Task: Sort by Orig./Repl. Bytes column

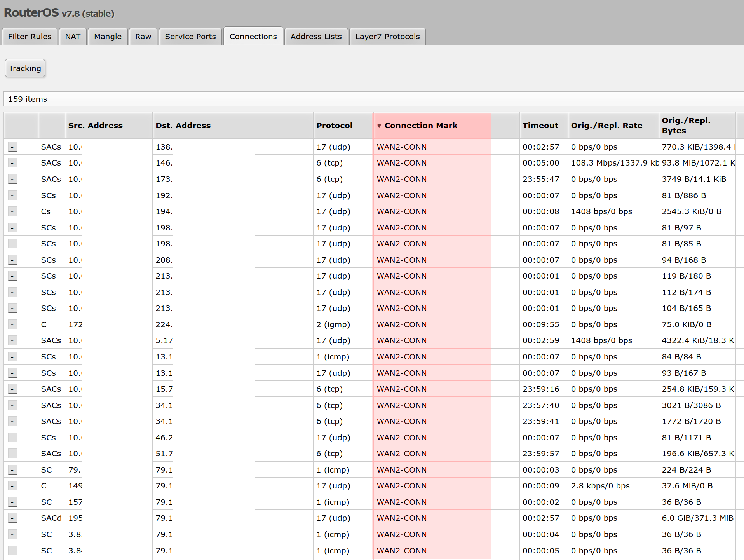Action: [697, 126]
